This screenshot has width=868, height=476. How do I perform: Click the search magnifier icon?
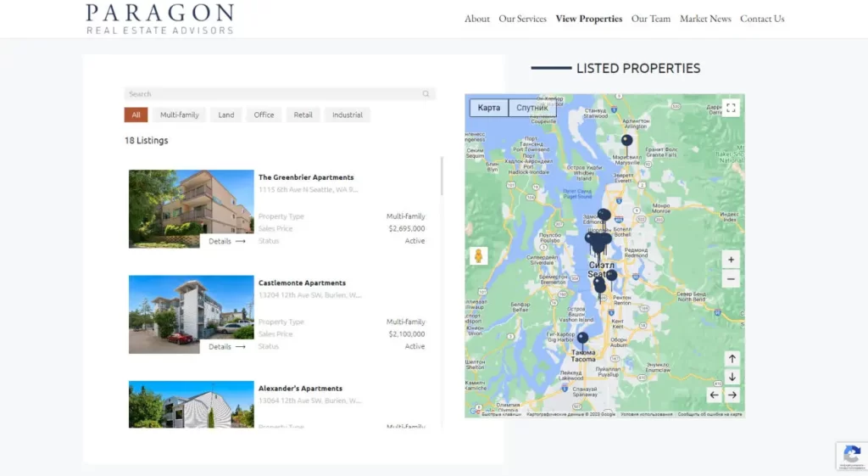[x=426, y=93]
